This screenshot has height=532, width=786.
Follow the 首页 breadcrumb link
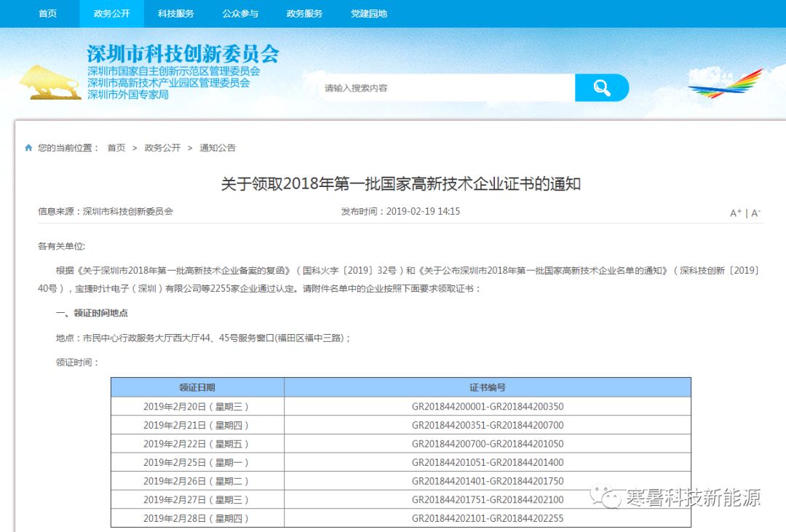(x=116, y=148)
